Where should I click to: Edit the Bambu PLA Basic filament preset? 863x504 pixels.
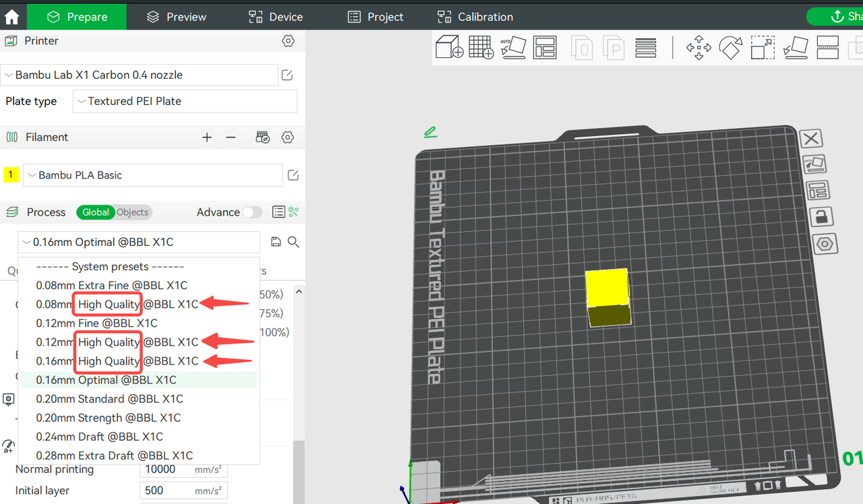coord(293,175)
